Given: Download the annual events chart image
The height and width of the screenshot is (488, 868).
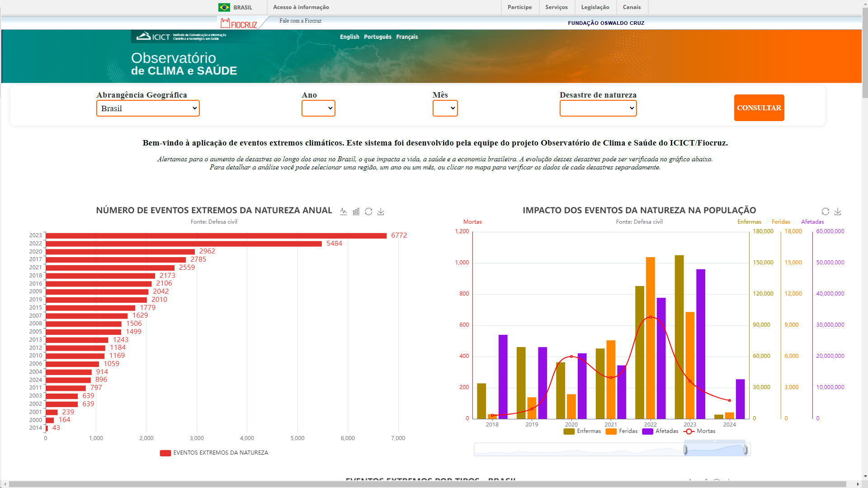Looking at the screenshot, I should coord(381,211).
